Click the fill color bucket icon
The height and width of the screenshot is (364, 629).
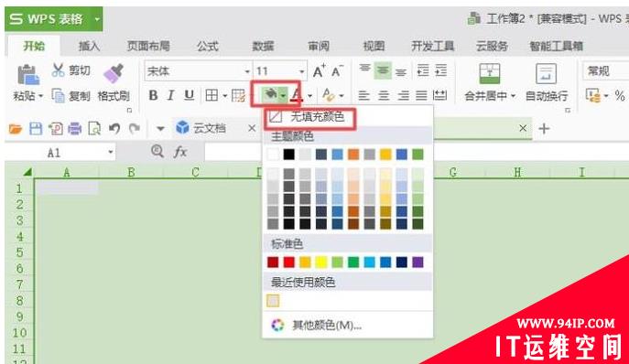coord(270,95)
